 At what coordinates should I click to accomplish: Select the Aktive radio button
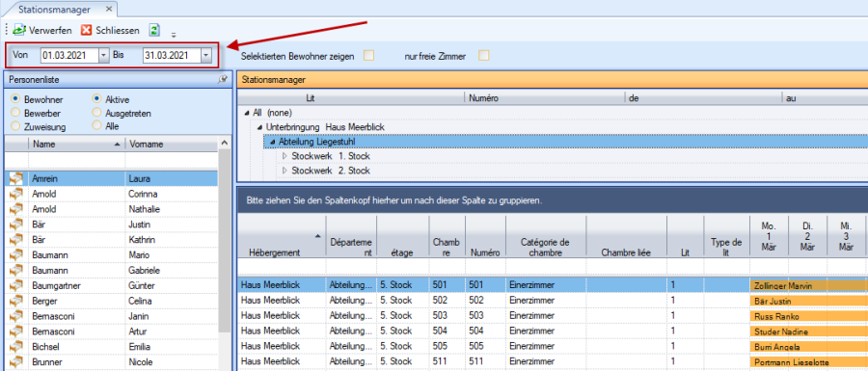coord(96,99)
